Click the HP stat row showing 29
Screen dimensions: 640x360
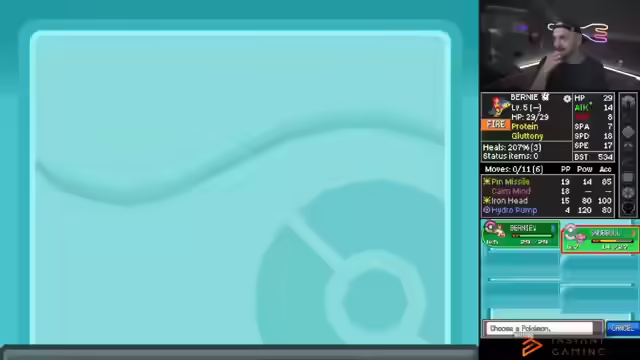pyautogui.click(x=593, y=98)
